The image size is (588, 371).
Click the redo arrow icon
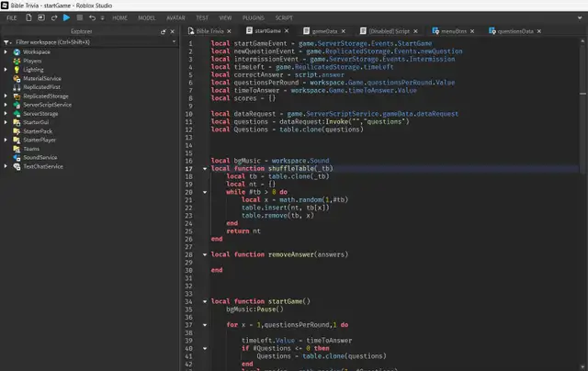(x=54, y=17)
